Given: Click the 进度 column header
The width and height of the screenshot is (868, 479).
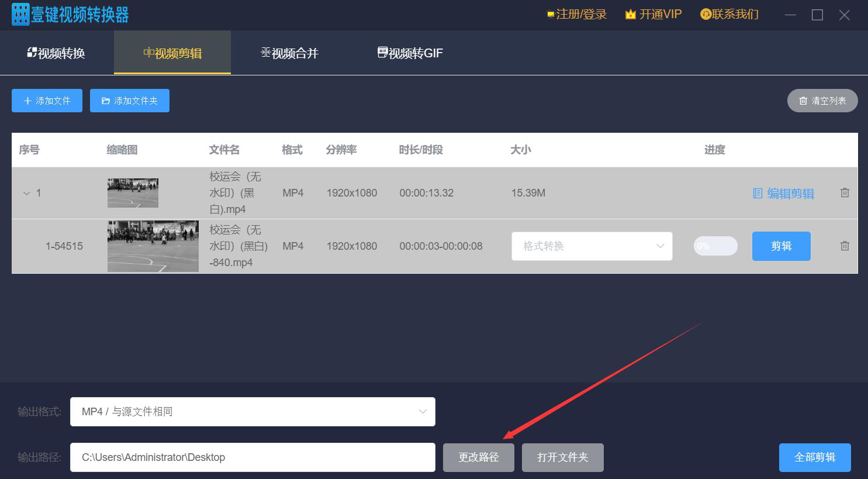Looking at the screenshot, I should (x=715, y=150).
